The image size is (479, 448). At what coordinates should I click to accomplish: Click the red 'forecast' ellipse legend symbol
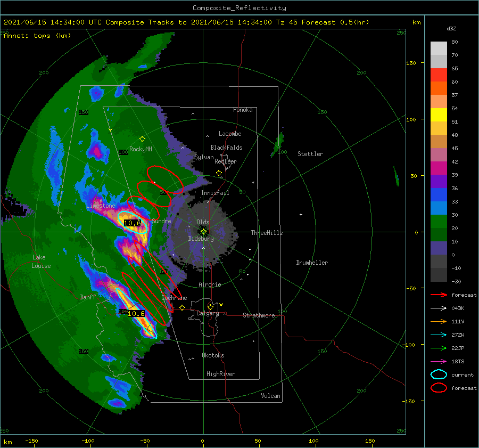tap(439, 388)
